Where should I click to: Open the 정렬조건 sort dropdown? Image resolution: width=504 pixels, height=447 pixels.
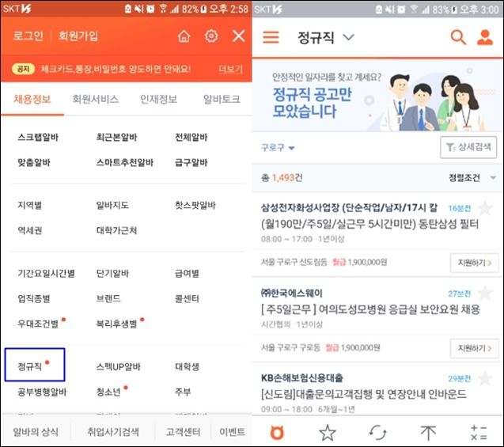472,178
